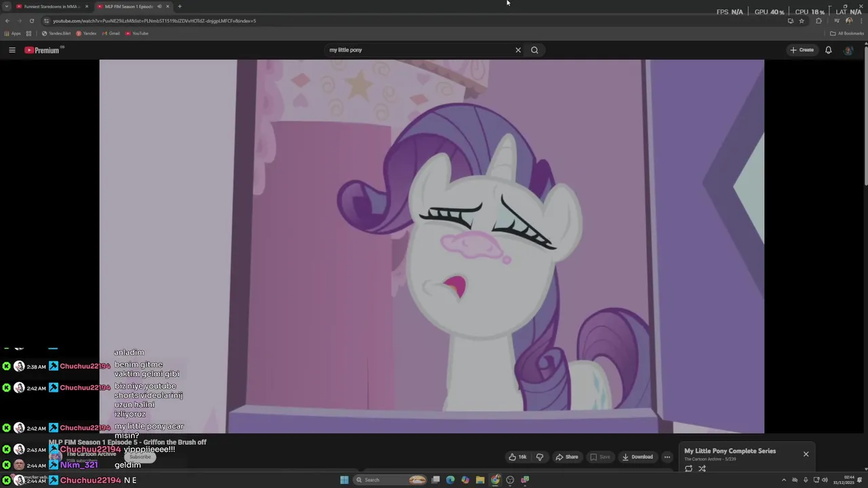Open browser extensions puzzle icon

[x=819, y=21]
